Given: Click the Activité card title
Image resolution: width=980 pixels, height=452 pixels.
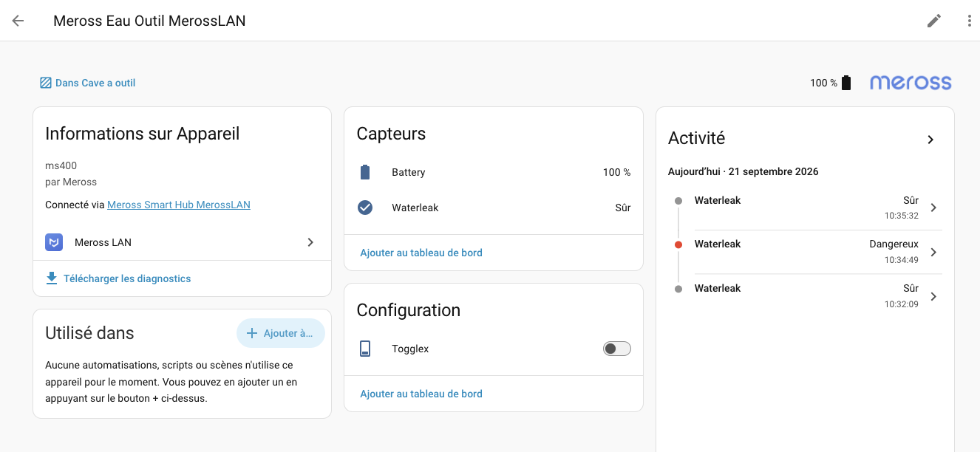Looking at the screenshot, I should [x=696, y=138].
